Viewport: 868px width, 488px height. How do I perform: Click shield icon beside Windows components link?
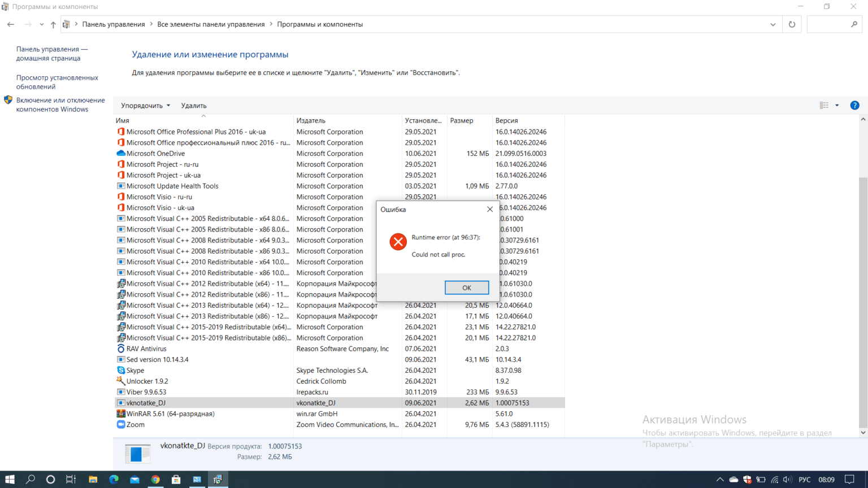(x=8, y=100)
